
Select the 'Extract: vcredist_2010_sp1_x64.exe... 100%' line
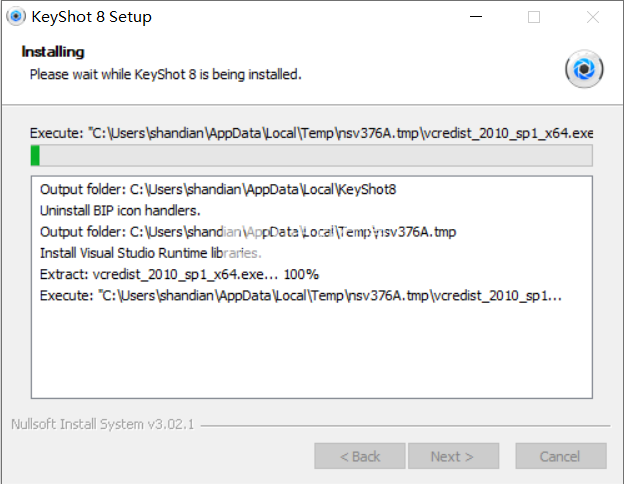coord(179,275)
